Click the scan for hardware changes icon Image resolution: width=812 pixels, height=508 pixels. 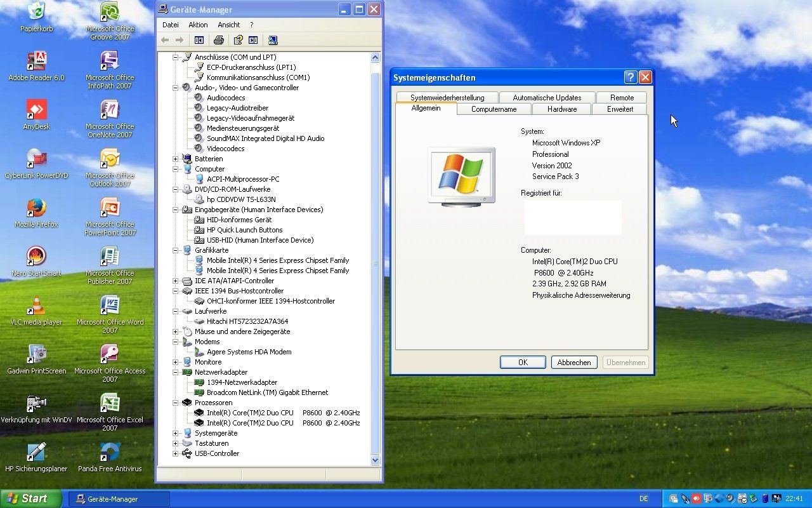point(273,40)
